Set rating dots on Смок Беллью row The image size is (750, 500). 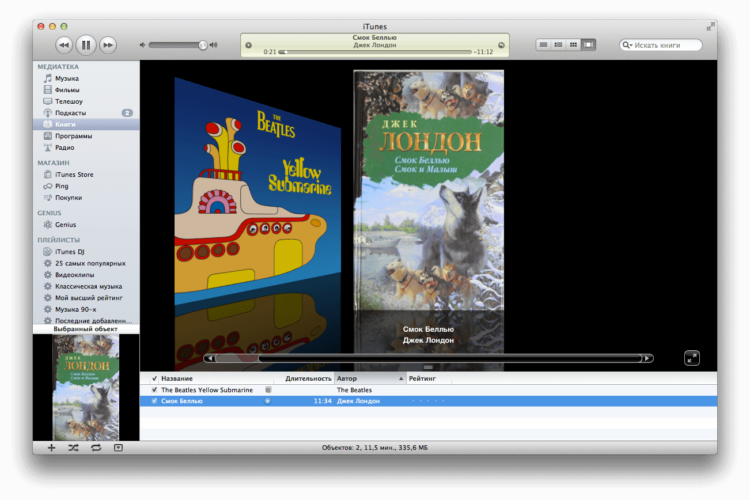[429, 401]
